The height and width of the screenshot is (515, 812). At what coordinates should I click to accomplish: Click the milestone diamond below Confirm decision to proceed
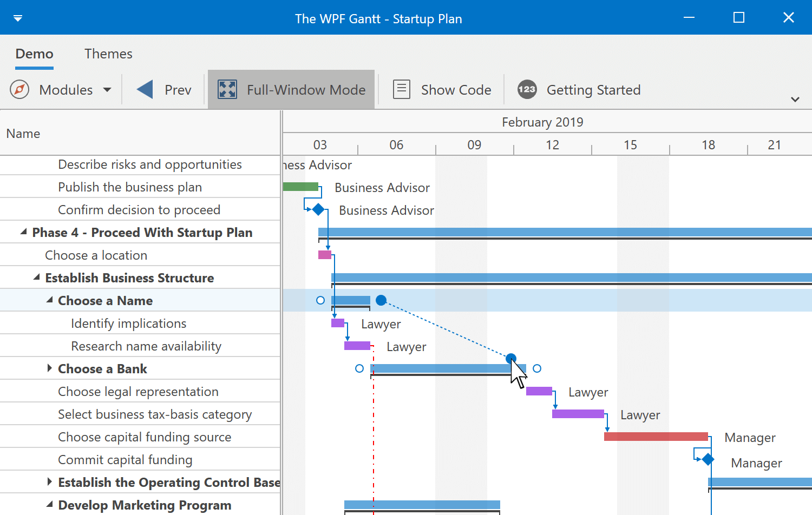click(x=318, y=209)
